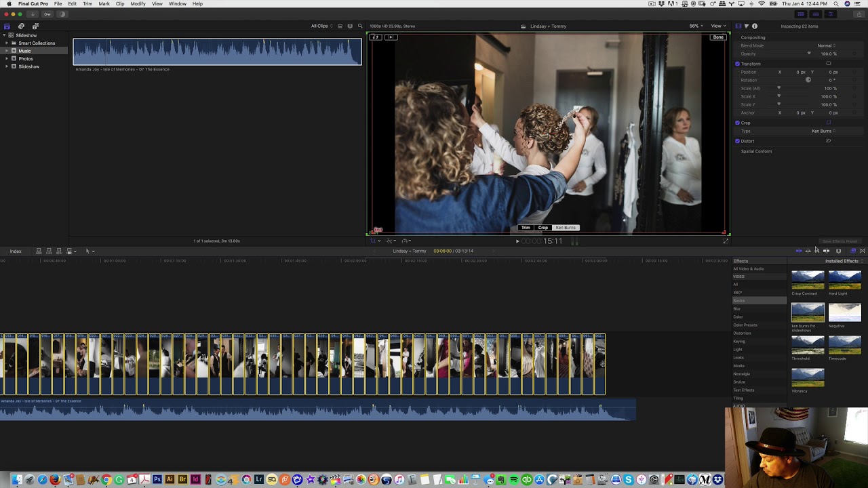Click the Save Effects Preset button

coord(840,241)
